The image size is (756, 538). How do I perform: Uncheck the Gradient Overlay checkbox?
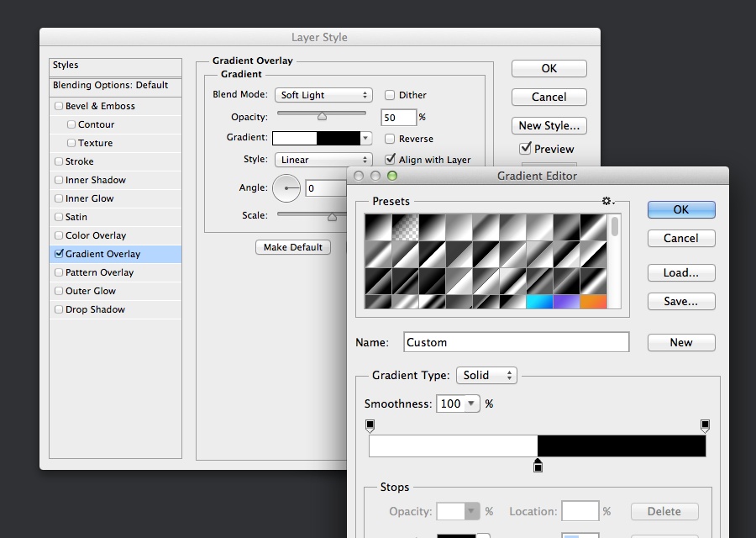59,253
